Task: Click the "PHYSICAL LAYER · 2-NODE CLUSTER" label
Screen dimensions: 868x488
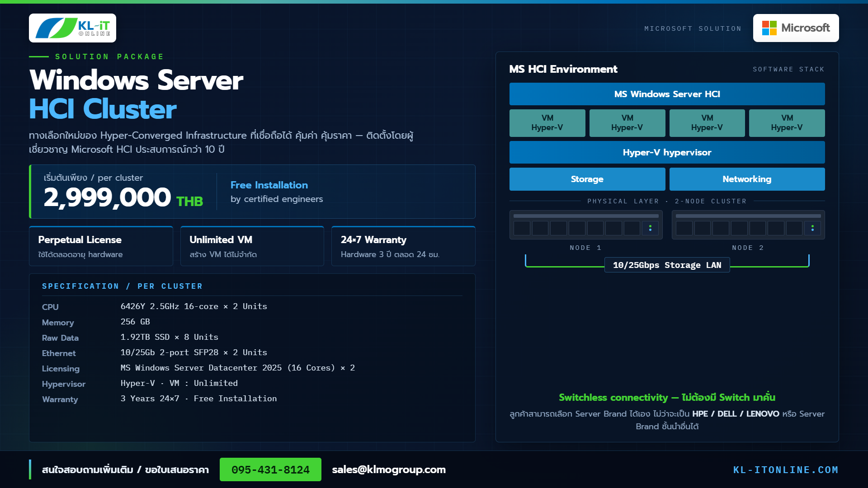Action: (x=667, y=201)
